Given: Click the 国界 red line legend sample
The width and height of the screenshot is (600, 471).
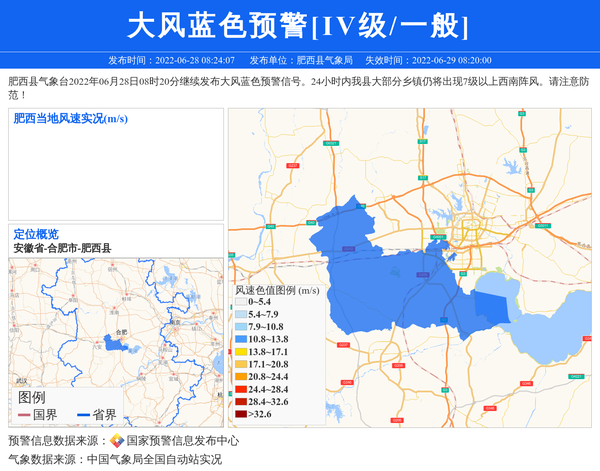Looking at the screenshot, I should pos(24,415).
